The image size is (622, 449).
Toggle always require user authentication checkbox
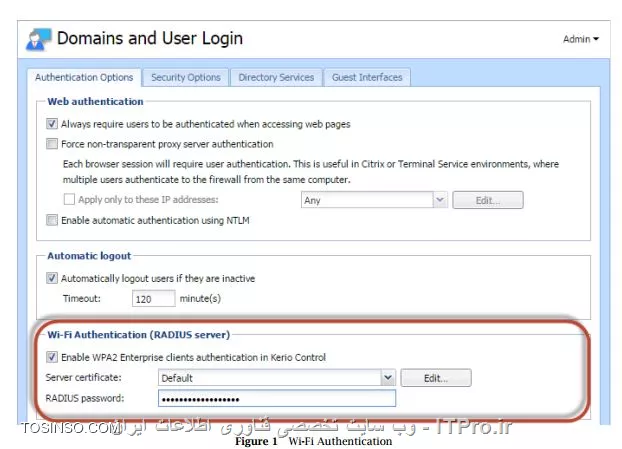point(52,124)
